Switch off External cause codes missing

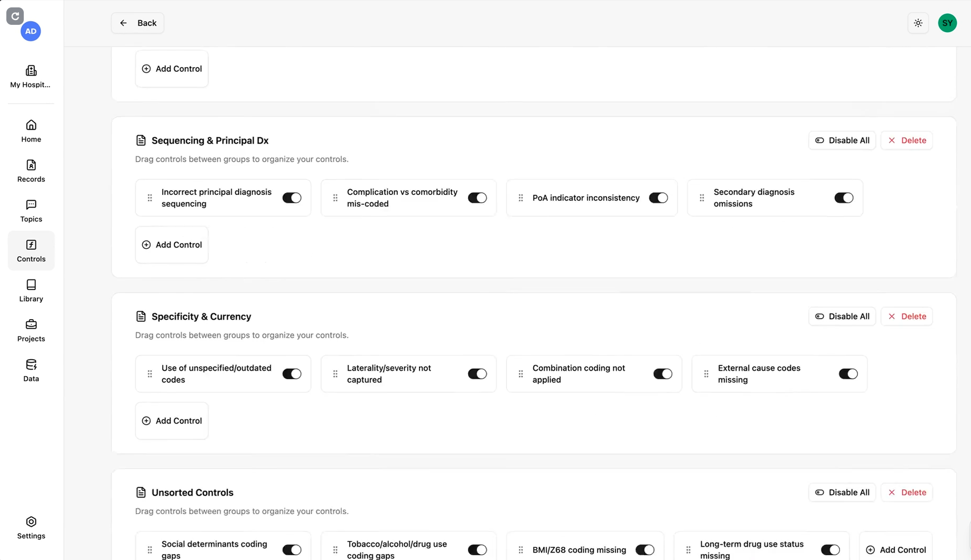[848, 374]
